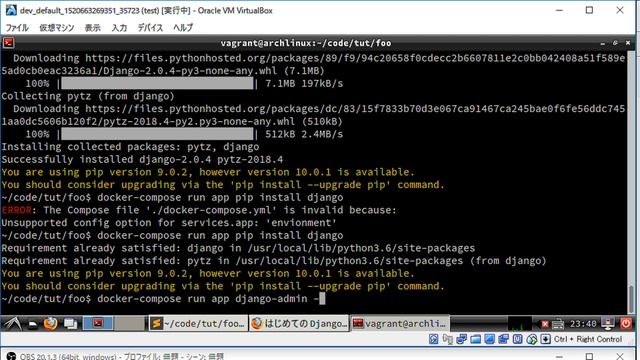
Task: Click the screen lock monitor icon
Action: click(608, 324)
